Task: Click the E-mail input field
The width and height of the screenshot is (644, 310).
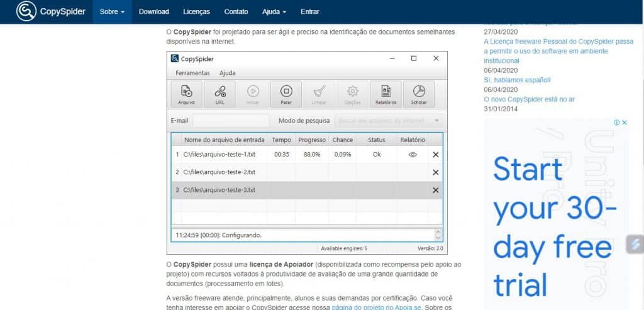Action: (x=231, y=121)
